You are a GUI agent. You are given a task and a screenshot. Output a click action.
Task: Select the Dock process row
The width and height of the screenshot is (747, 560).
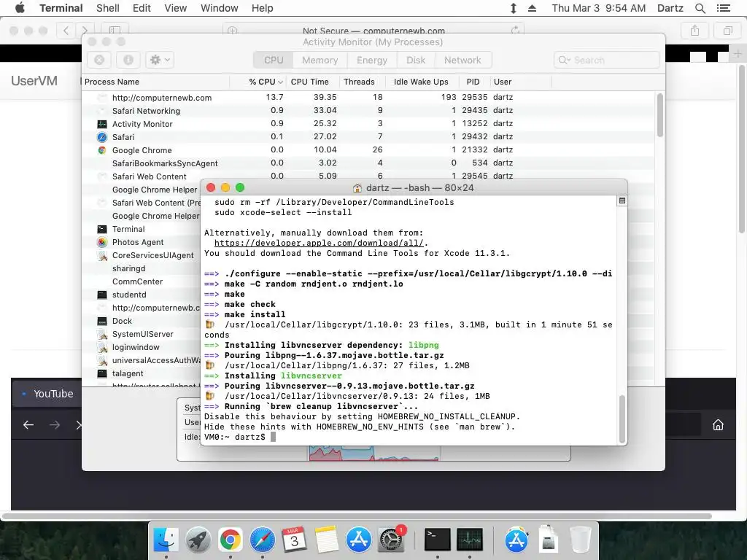point(141,321)
